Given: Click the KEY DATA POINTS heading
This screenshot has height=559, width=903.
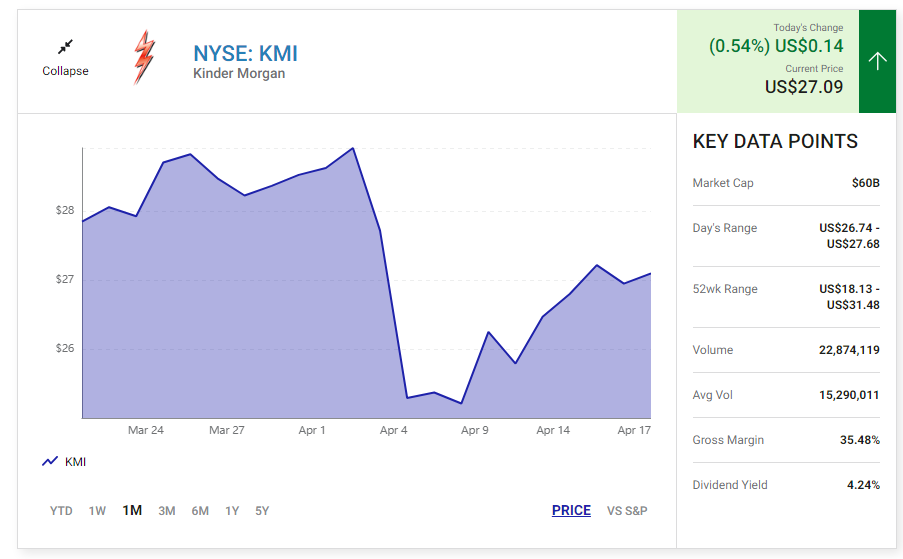Looking at the screenshot, I should (775, 141).
